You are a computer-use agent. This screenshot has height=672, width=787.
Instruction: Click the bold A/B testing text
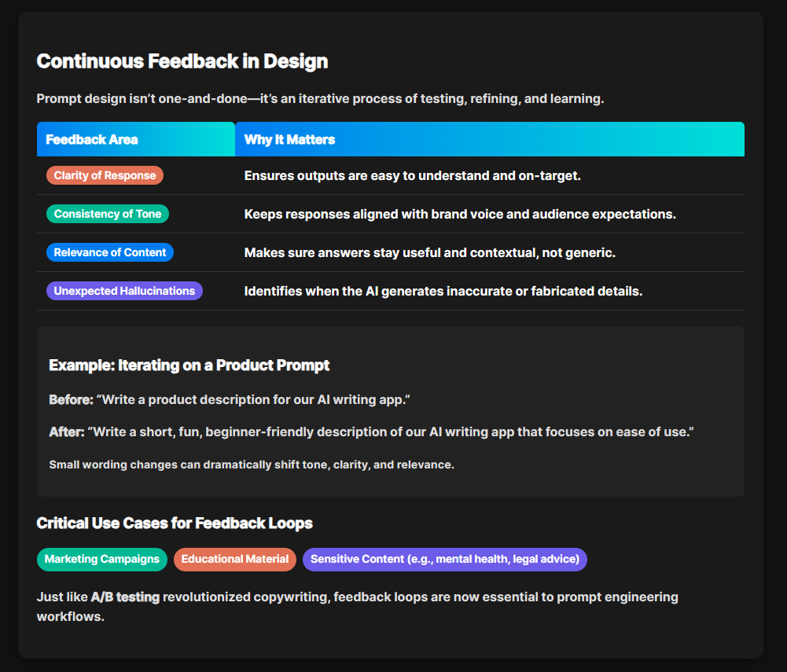point(125,597)
